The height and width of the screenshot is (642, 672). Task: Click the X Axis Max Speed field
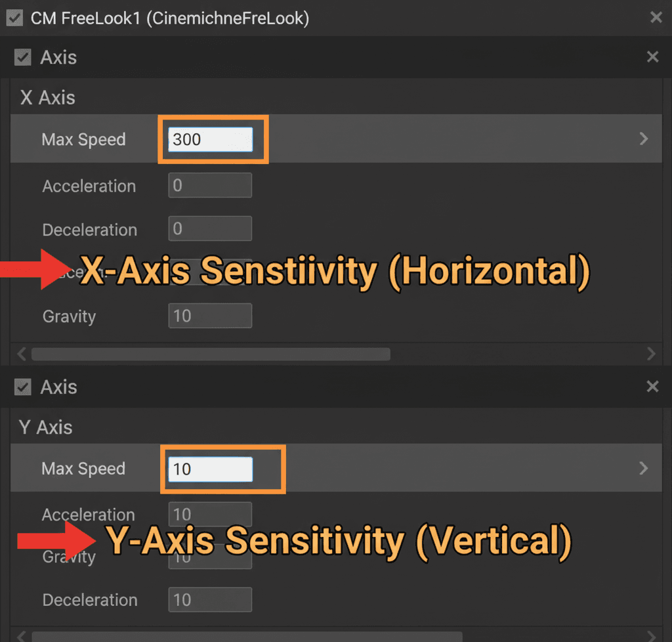(x=210, y=139)
